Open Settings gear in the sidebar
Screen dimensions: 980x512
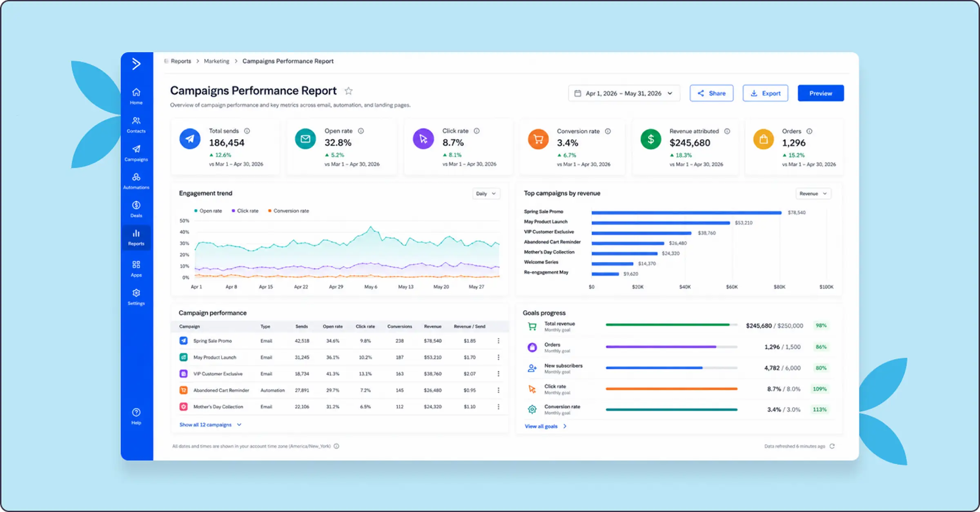(136, 297)
